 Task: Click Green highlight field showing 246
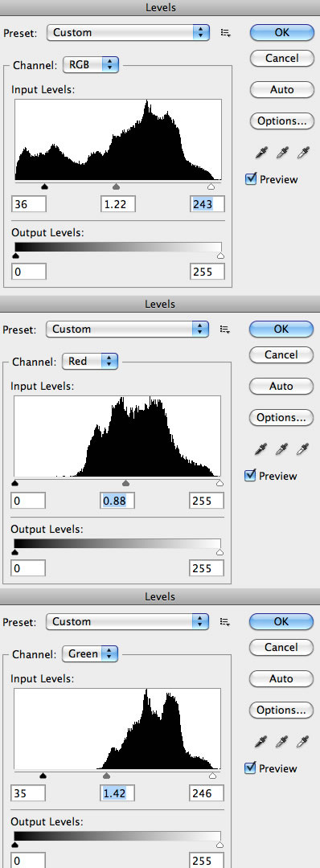[207, 793]
